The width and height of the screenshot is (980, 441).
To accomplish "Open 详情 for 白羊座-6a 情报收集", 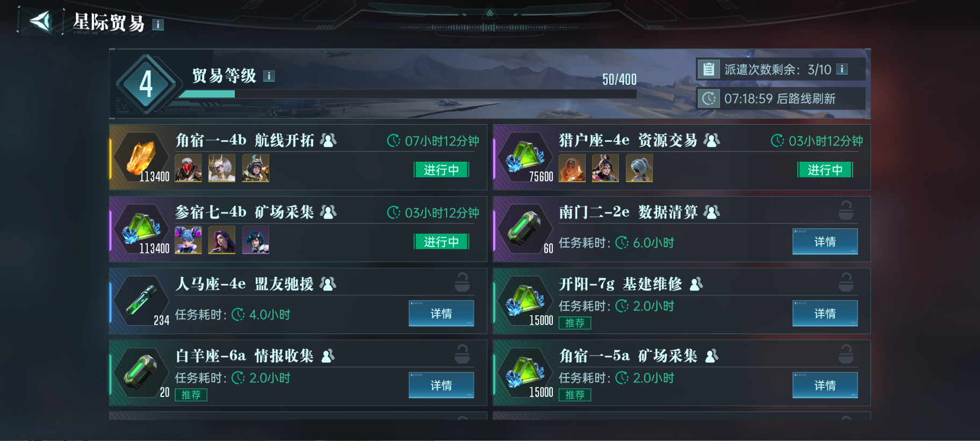I will pyautogui.click(x=441, y=386).
